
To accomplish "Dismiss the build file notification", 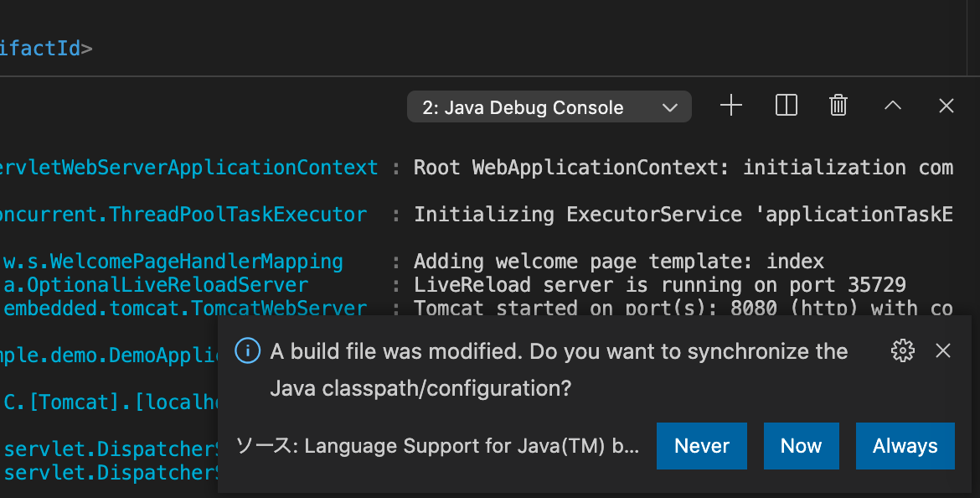I will click(x=943, y=350).
